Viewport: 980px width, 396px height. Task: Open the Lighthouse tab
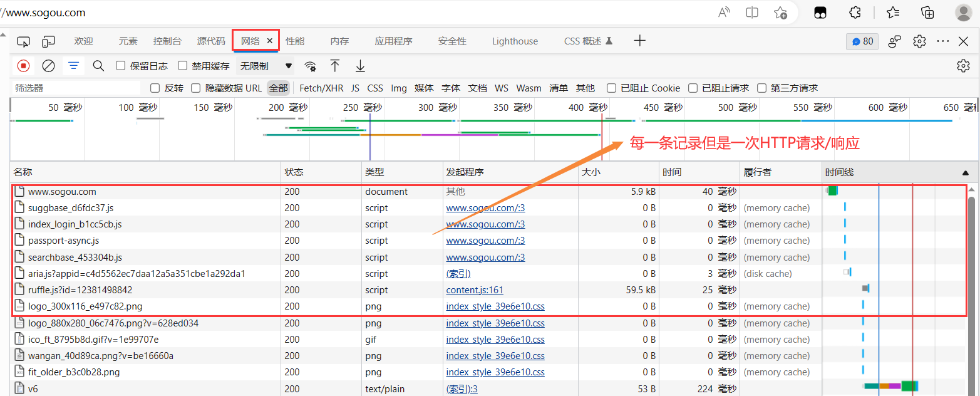[515, 41]
